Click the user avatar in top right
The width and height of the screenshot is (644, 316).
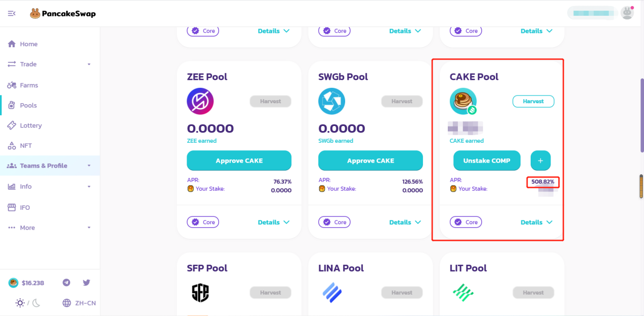click(x=627, y=13)
